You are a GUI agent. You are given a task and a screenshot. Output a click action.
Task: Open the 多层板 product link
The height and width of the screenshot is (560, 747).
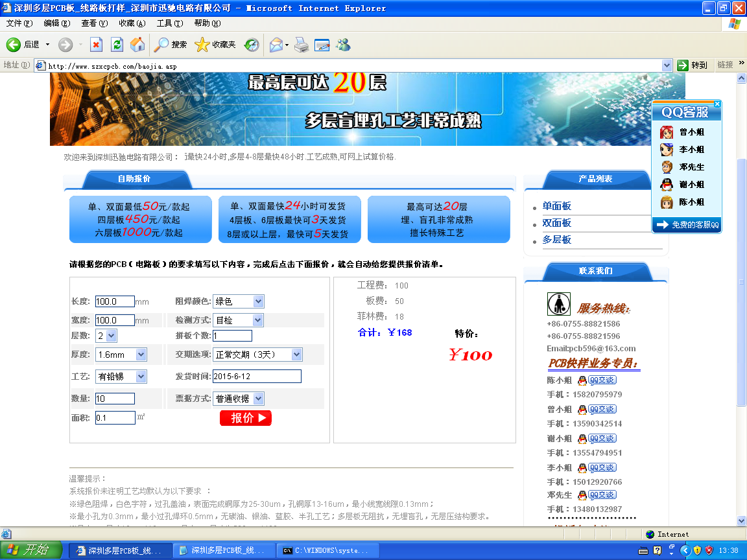556,240
